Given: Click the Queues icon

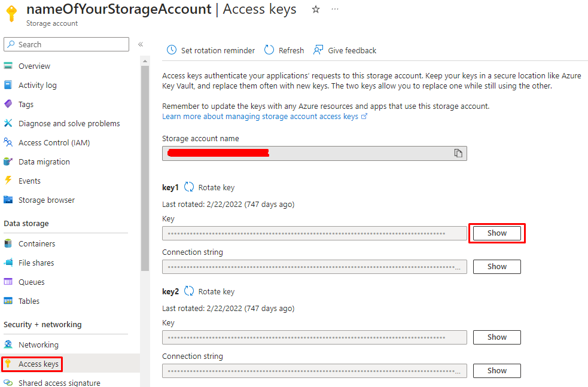Looking at the screenshot, I should (8, 282).
